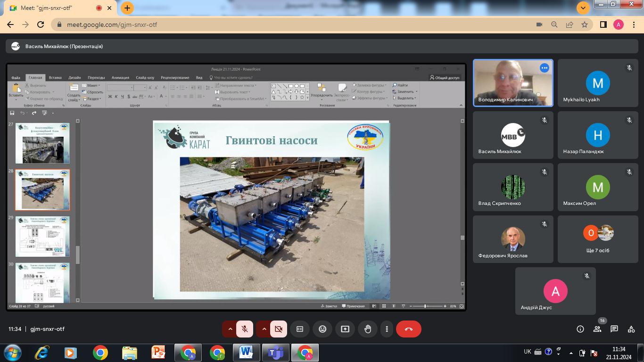Screen dimensions: 644x362
Task: Click the present screen icon
Action: click(x=345, y=329)
